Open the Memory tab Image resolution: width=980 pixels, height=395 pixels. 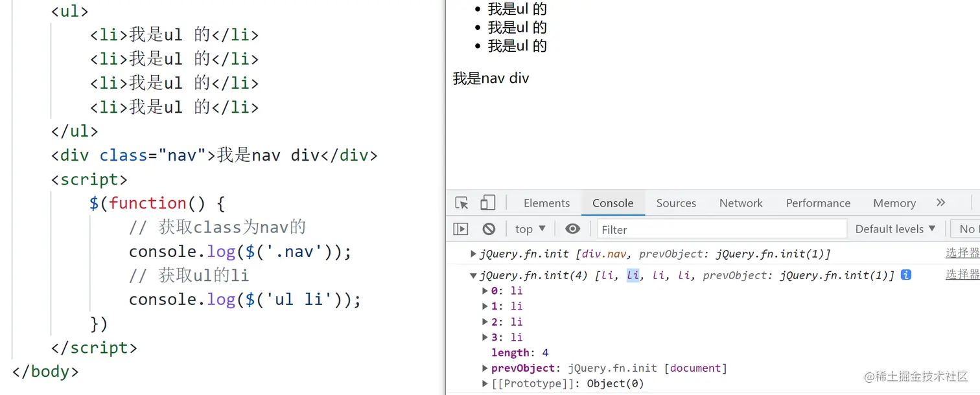tap(894, 203)
